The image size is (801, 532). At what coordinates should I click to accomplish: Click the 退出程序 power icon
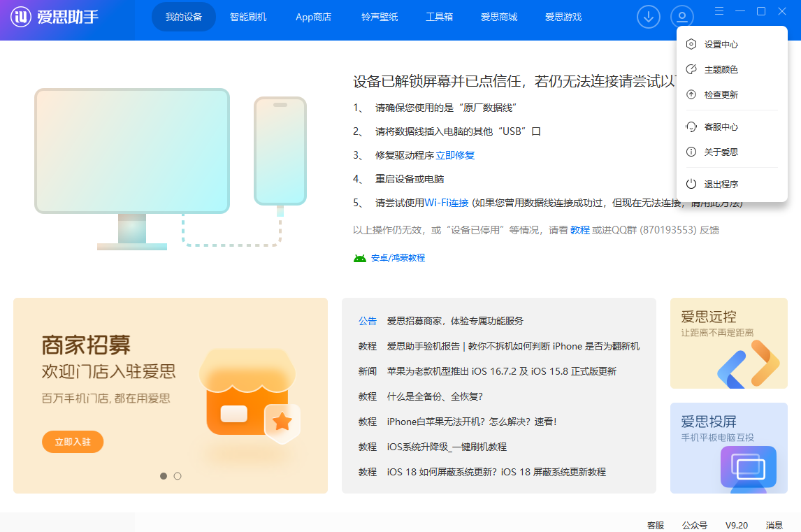click(691, 184)
